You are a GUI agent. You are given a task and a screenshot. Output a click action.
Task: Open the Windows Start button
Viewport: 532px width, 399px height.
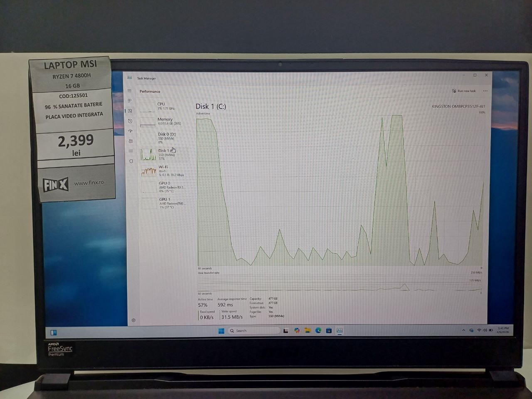221,331
